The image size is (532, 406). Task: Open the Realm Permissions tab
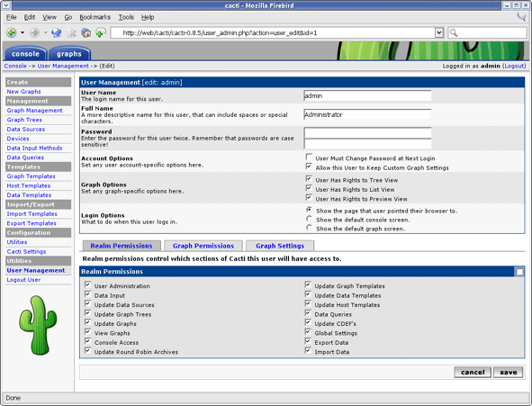122,246
